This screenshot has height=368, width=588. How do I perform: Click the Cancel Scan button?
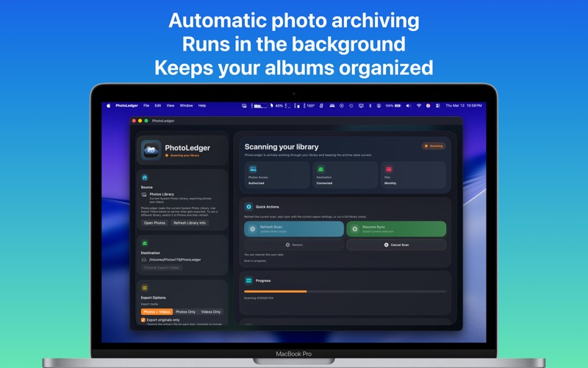pos(396,245)
